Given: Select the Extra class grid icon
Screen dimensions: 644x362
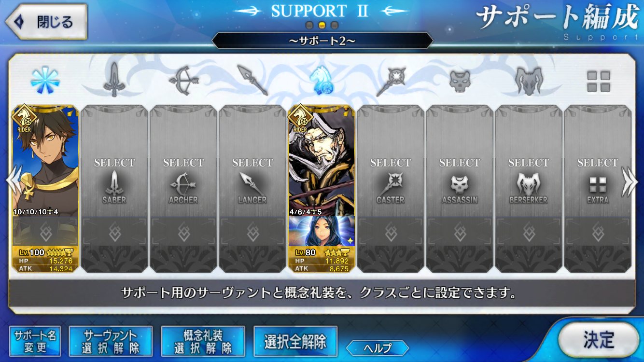Looking at the screenshot, I should tap(598, 82).
